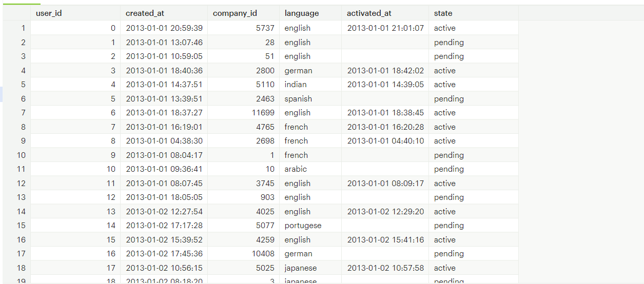Click company_id cell 5025

click(x=244, y=268)
